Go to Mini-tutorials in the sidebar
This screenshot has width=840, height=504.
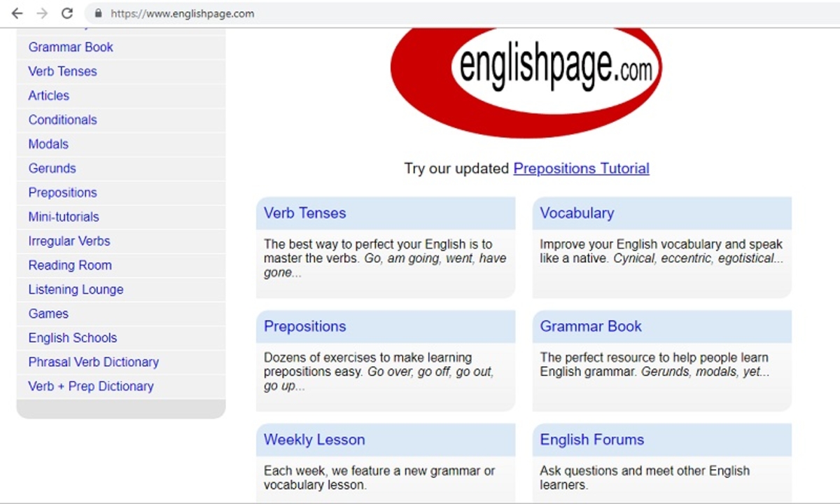click(64, 217)
